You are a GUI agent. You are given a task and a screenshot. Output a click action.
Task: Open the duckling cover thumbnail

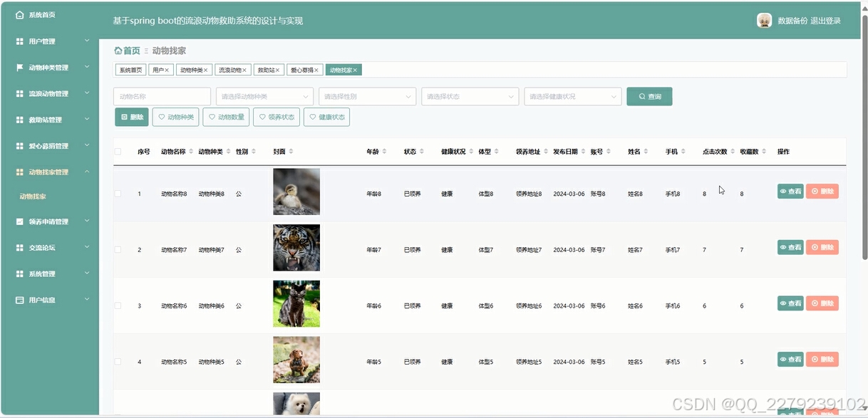[x=296, y=192]
